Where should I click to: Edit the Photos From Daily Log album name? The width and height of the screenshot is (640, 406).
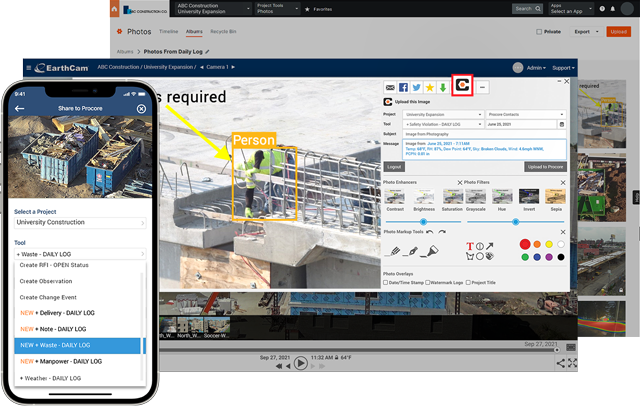[x=207, y=52]
